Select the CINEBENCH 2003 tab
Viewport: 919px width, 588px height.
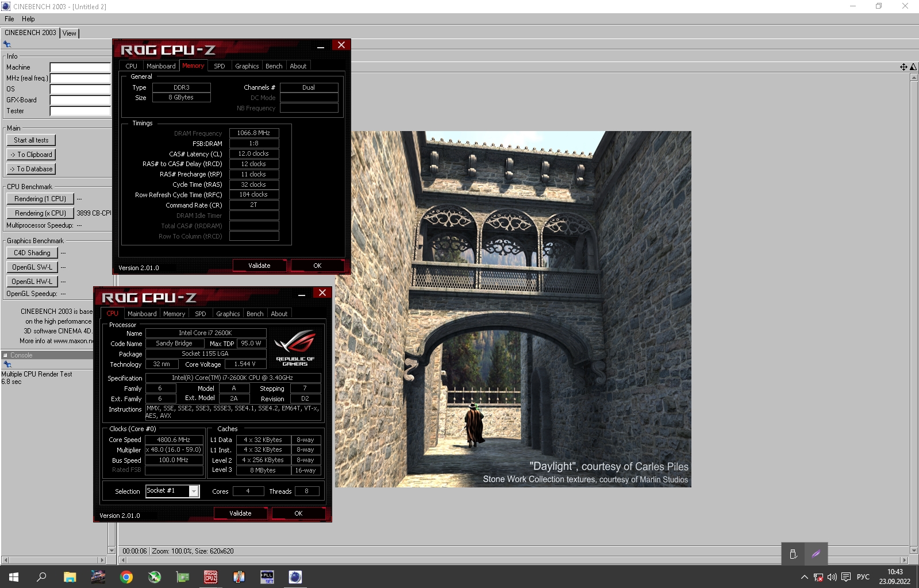tap(30, 33)
